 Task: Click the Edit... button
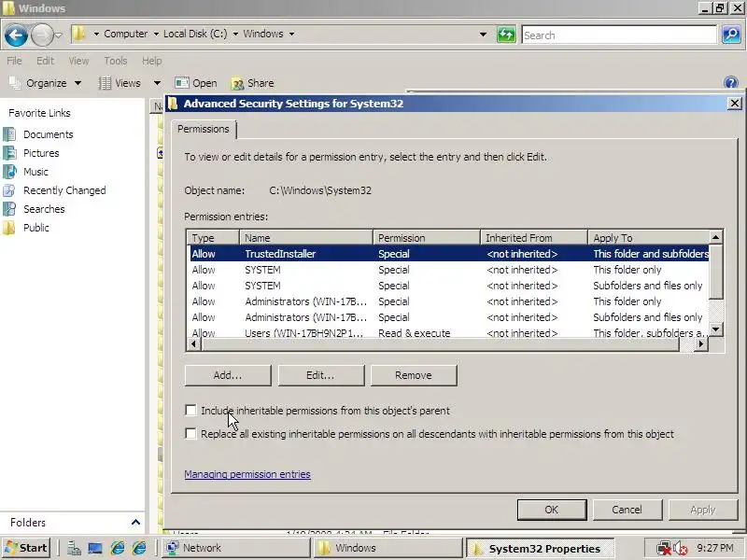pyautogui.click(x=320, y=375)
